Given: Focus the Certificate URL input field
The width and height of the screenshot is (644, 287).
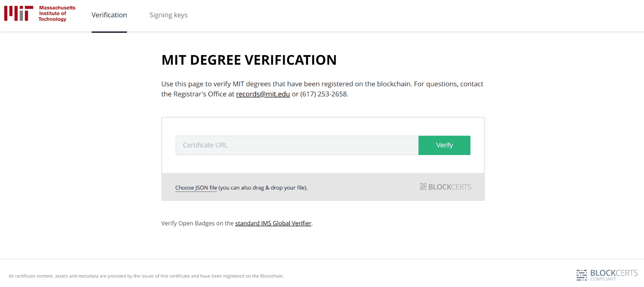Looking at the screenshot, I should (297, 145).
